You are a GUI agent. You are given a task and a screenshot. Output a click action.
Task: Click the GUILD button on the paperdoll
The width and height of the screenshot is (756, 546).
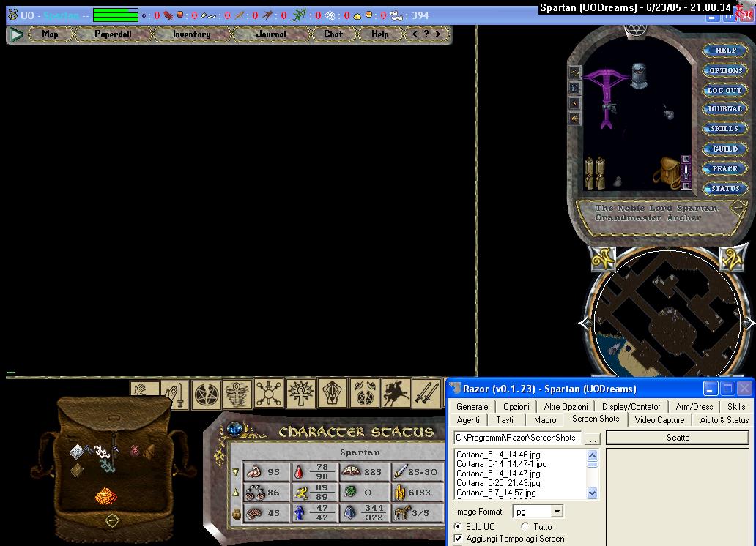[724, 149]
